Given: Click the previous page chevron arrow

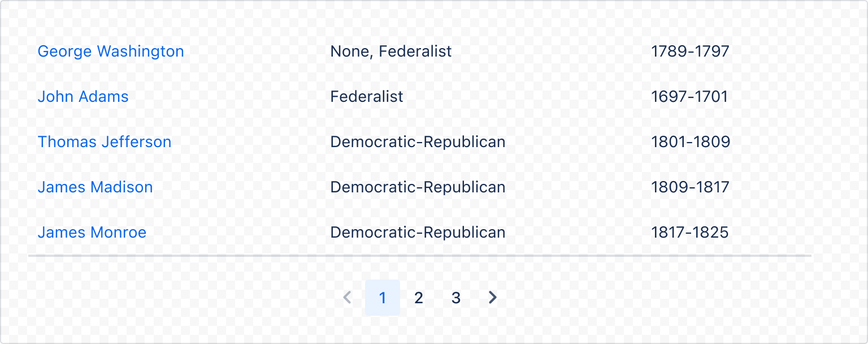Looking at the screenshot, I should click(346, 297).
